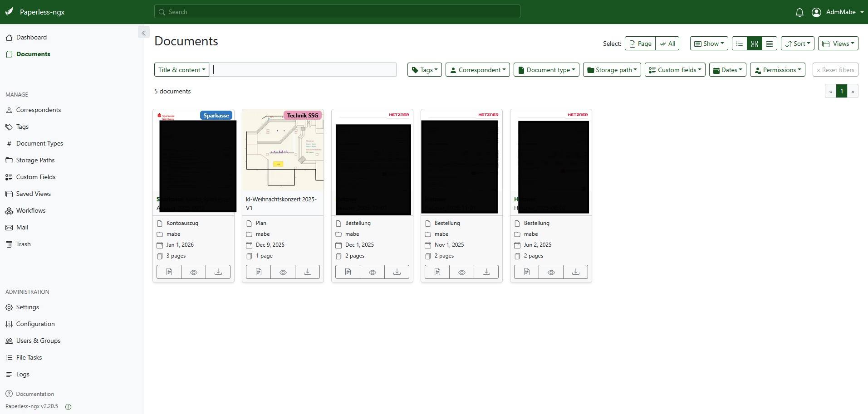The image size is (868, 414).
Task: Open the notifications bell icon
Action: [x=799, y=12]
